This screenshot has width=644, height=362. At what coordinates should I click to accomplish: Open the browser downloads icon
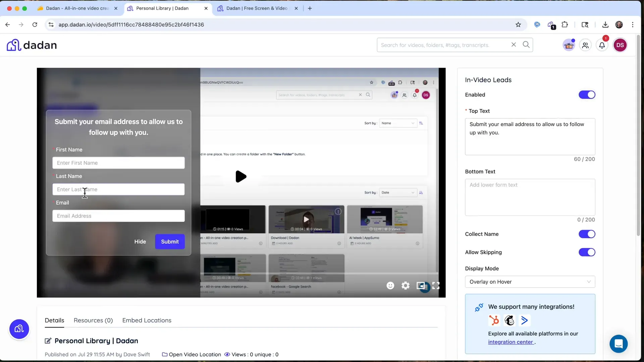(x=605, y=24)
